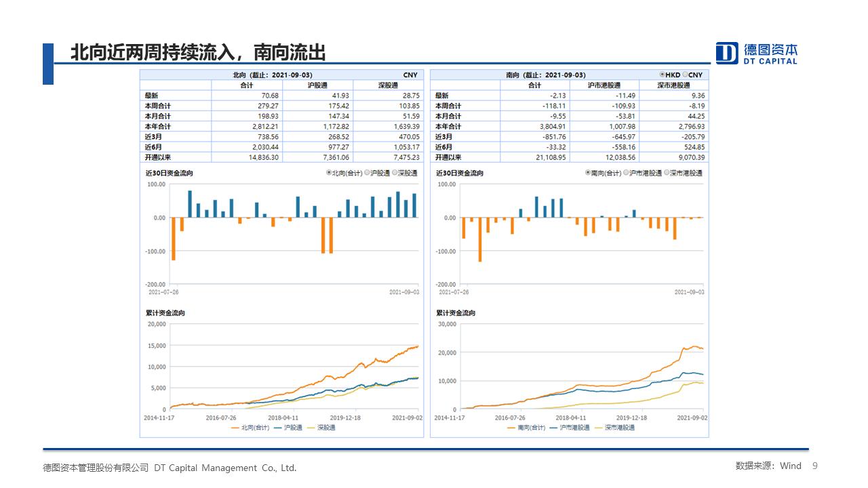868x488 pixels.
Task: Click the northbound monthly total 198.93
Action: (x=268, y=116)
